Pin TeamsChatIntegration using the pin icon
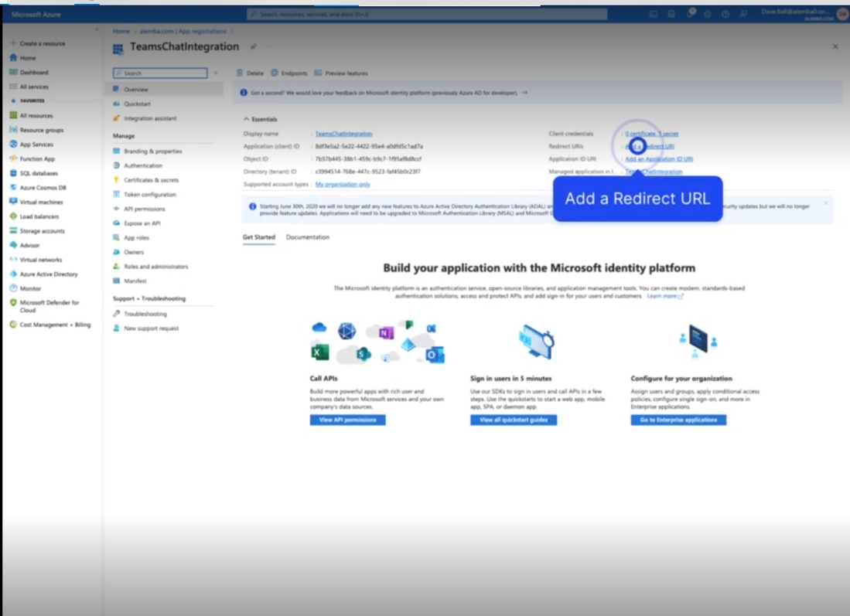Viewport: 850px width, 616px height. click(253, 47)
